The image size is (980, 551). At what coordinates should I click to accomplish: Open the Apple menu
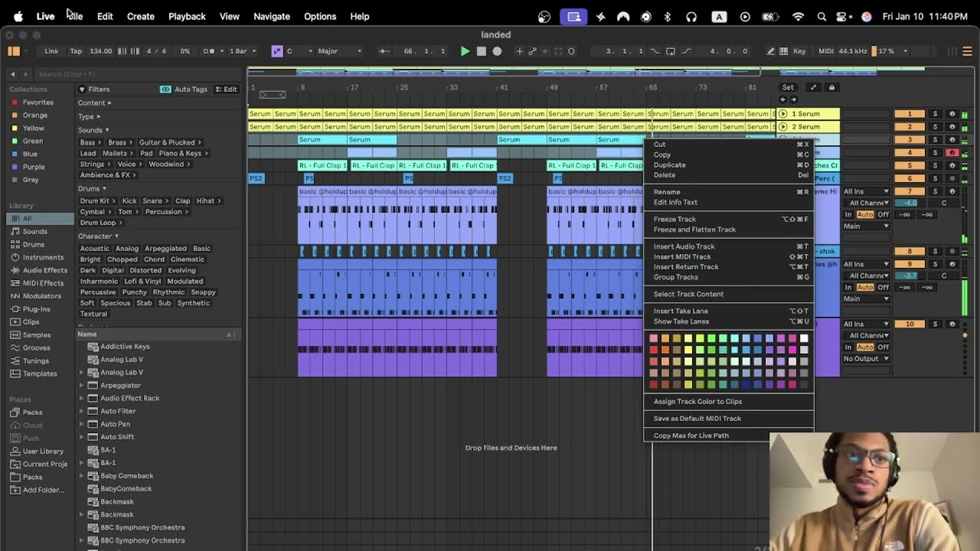[18, 16]
